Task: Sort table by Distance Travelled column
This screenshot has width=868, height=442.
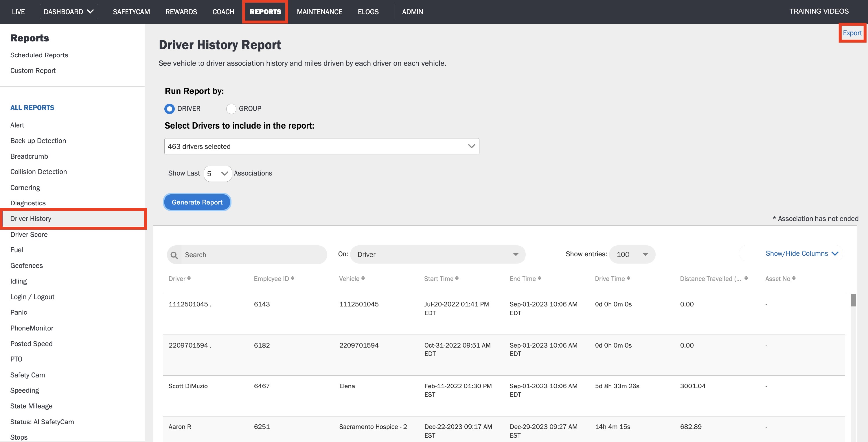Action: (714, 279)
